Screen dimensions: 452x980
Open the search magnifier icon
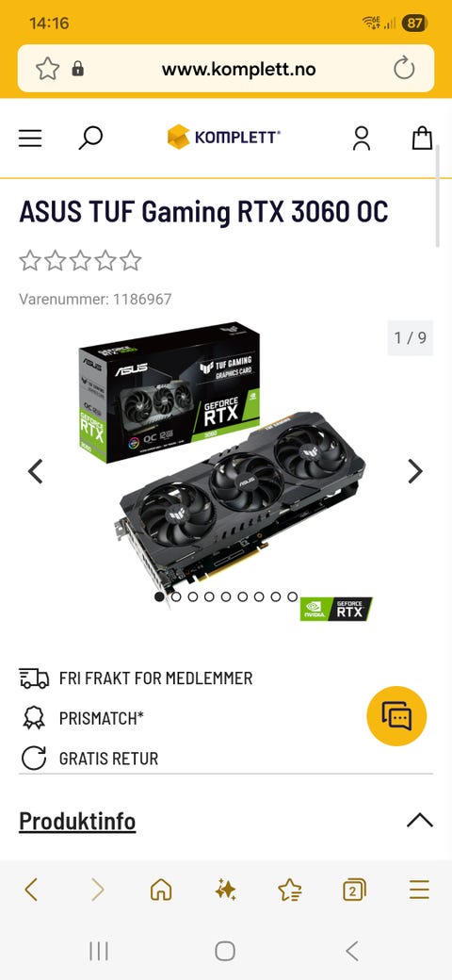coord(90,139)
